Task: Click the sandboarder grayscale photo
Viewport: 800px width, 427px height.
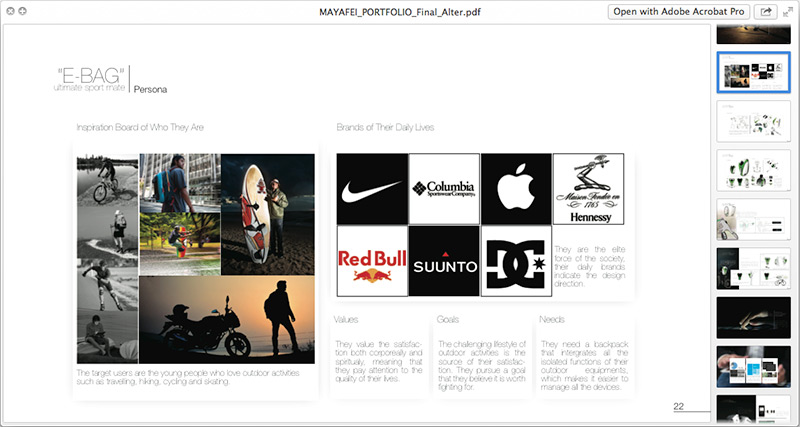Action: pos(108,285)
